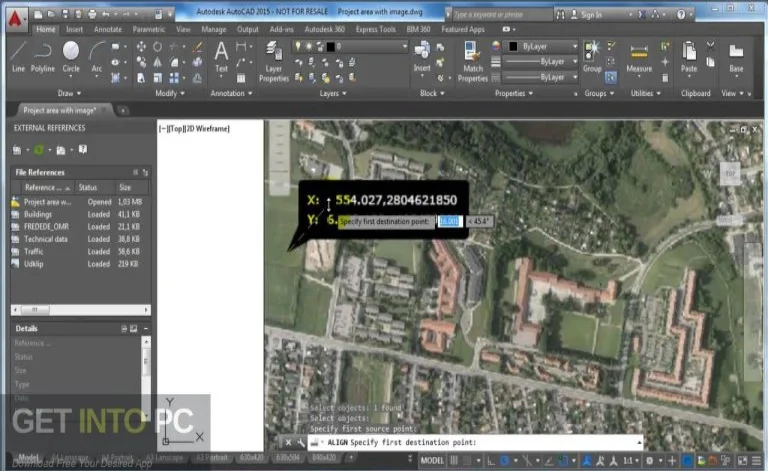The width and height of the screenshot is (768, 471).
Task: Open Layer Properties manager
Action: pos(274,62)
